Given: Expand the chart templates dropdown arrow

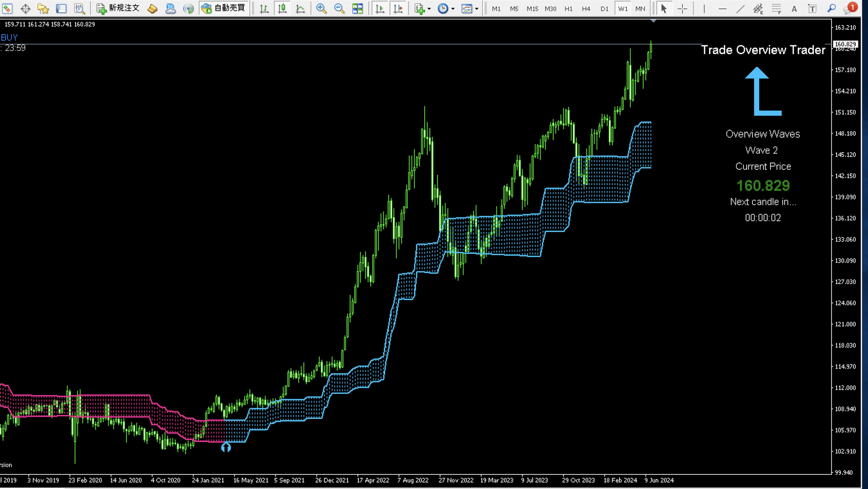Looking at the screenshot, I should [x=476, y=9].
